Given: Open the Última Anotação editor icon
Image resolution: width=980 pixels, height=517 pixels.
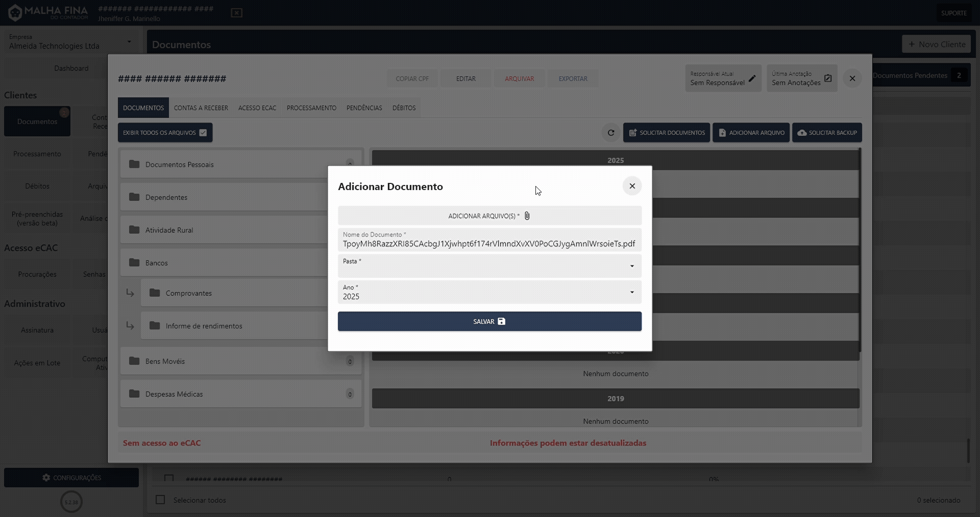Looking at the screenshot, I should [828, 78].
